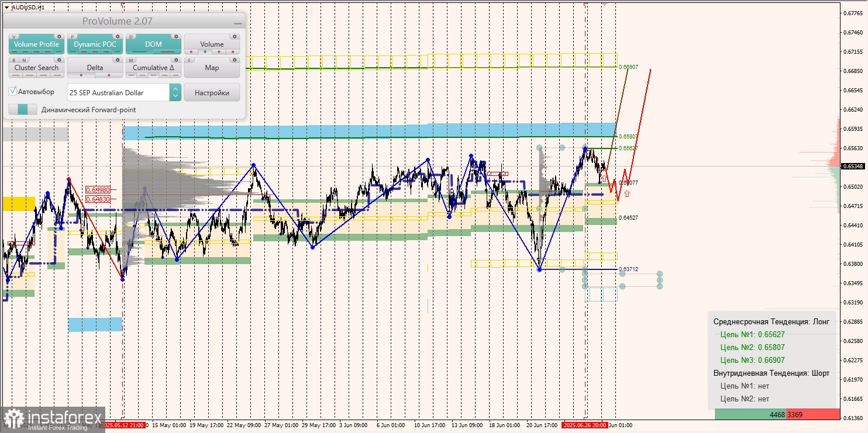Click Цель №3: 0.66907 in info panel
868x433 pixels.
pos(752,360)
